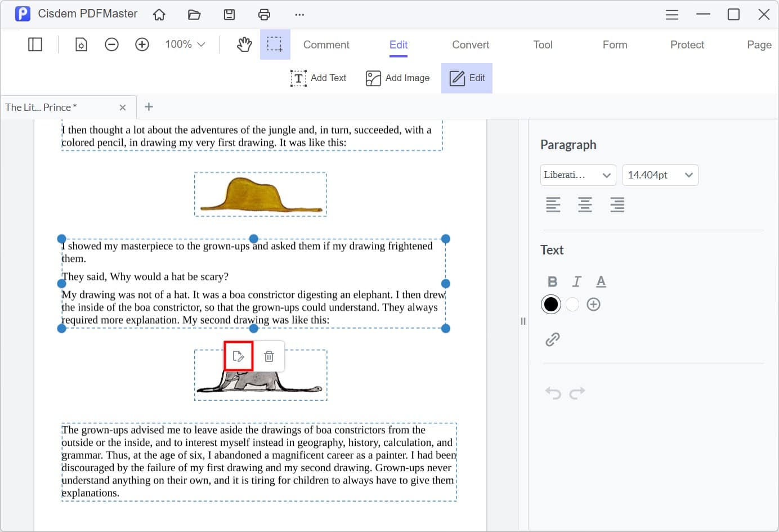The image size is (779, 532).
Task: Select the black text color swatch
Action: point(550,304)
